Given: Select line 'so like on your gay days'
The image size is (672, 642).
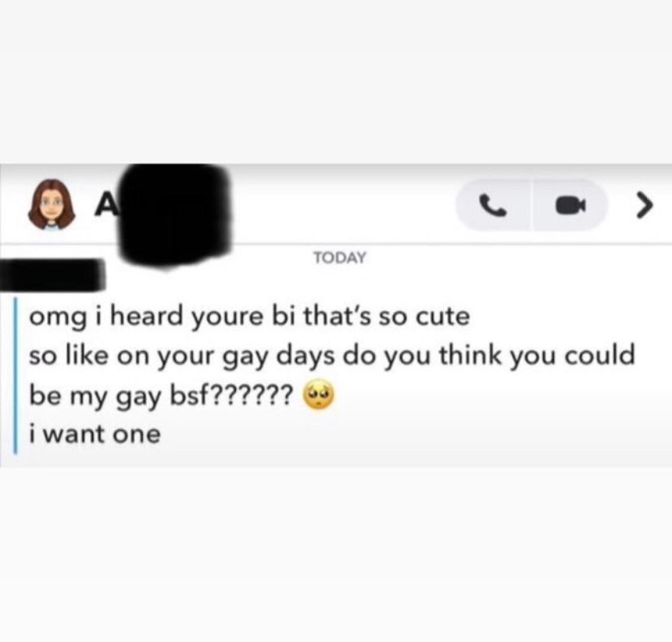Looking at the screenshot, I should click(x=332, y=357).
